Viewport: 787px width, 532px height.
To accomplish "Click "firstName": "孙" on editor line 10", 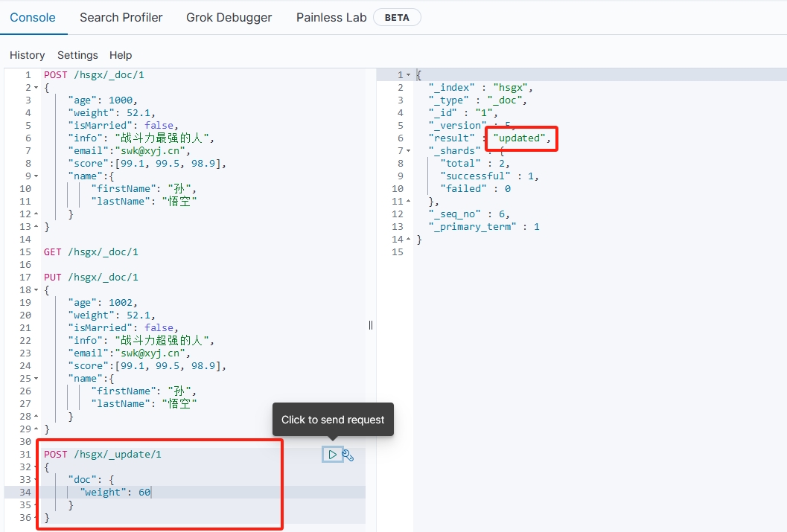I will coord(144,188).
